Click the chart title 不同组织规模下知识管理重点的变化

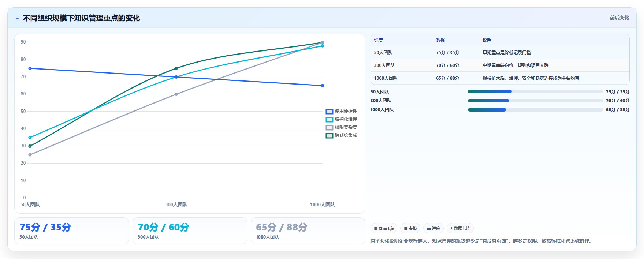81,18
